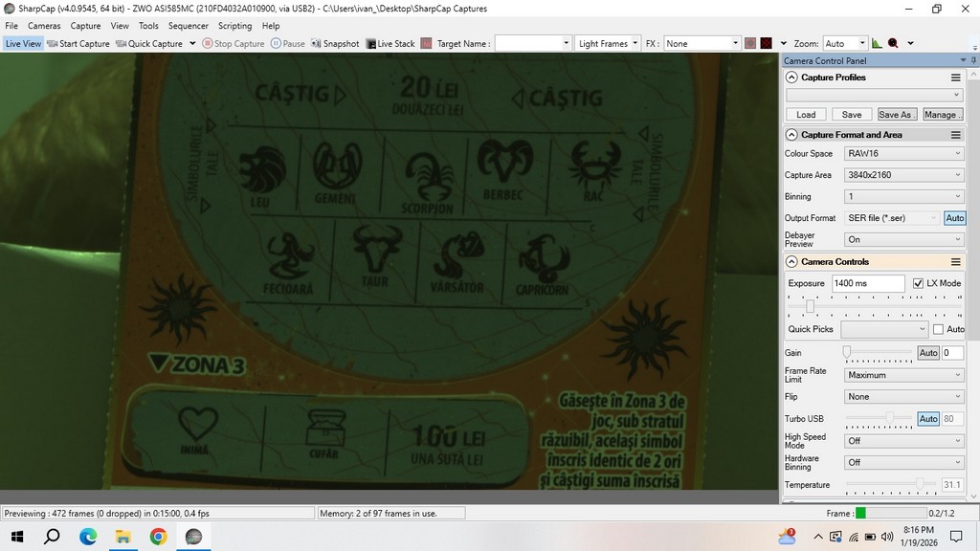
Task: Uncheck the LX Mode checkbox
Action: pos(919,284)
